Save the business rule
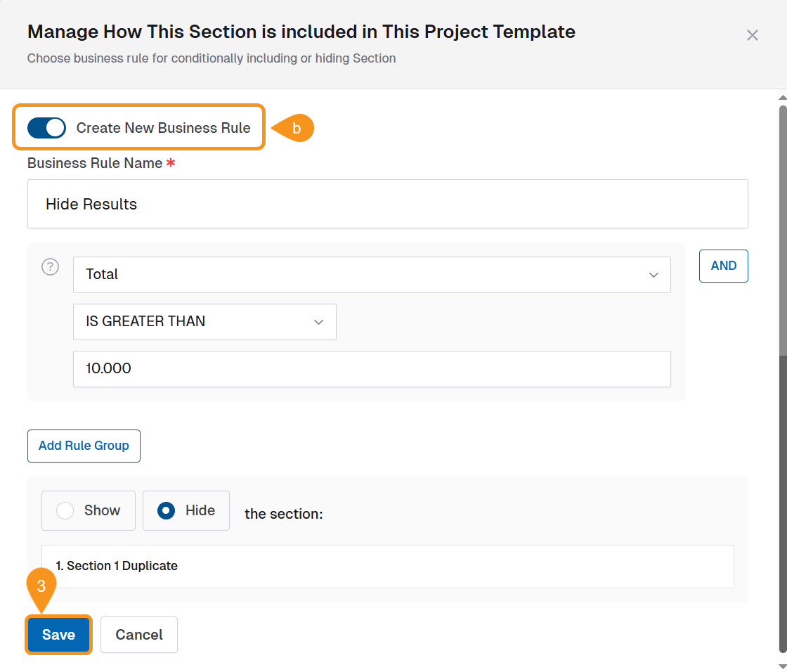 click(x=58, y=634)
